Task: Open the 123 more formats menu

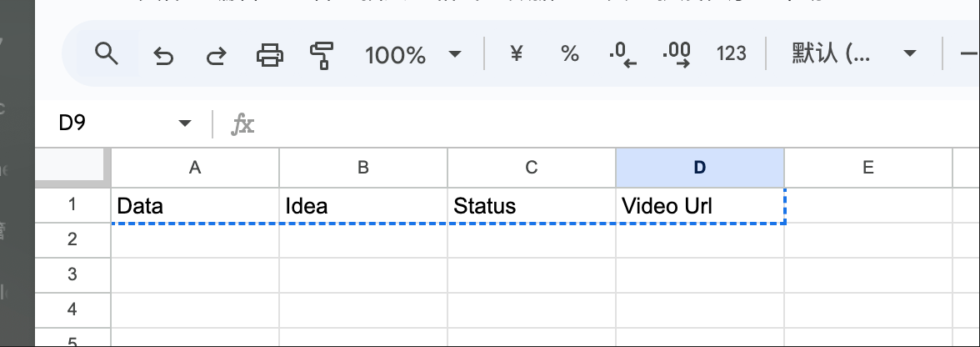Action: tap(731, 54)
